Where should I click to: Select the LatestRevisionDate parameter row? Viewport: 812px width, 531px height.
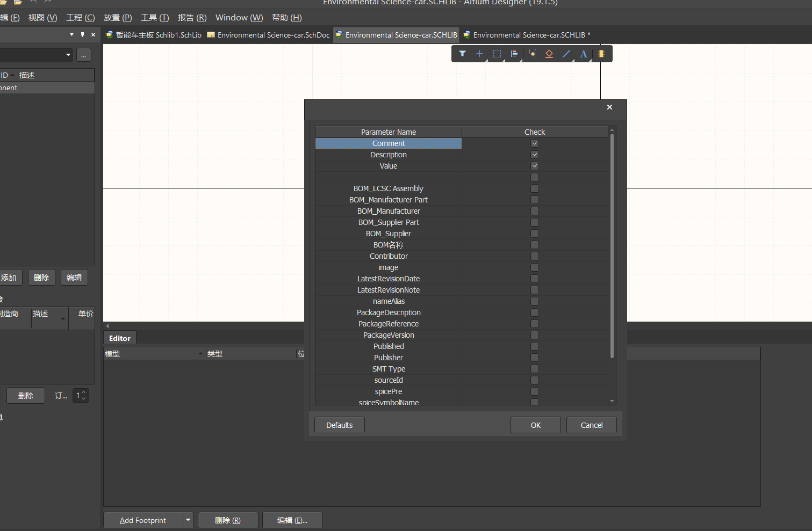(462, 279)
